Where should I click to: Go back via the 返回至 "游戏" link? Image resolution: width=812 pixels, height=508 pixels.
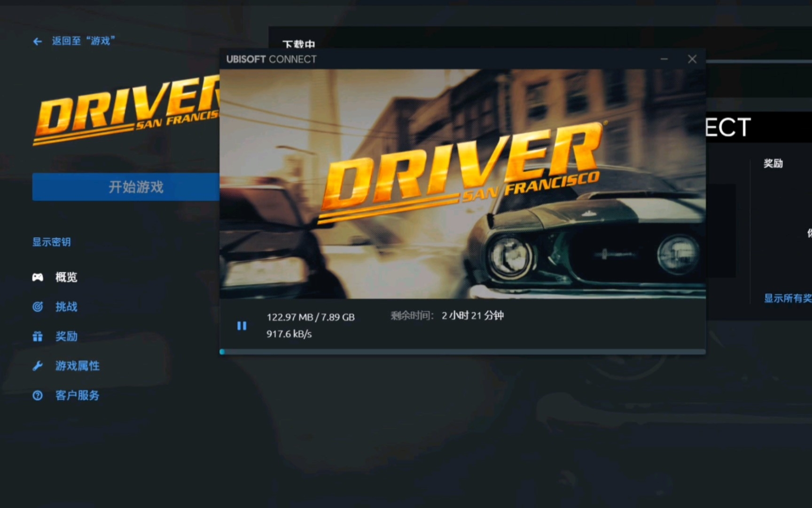click(83, 41)
